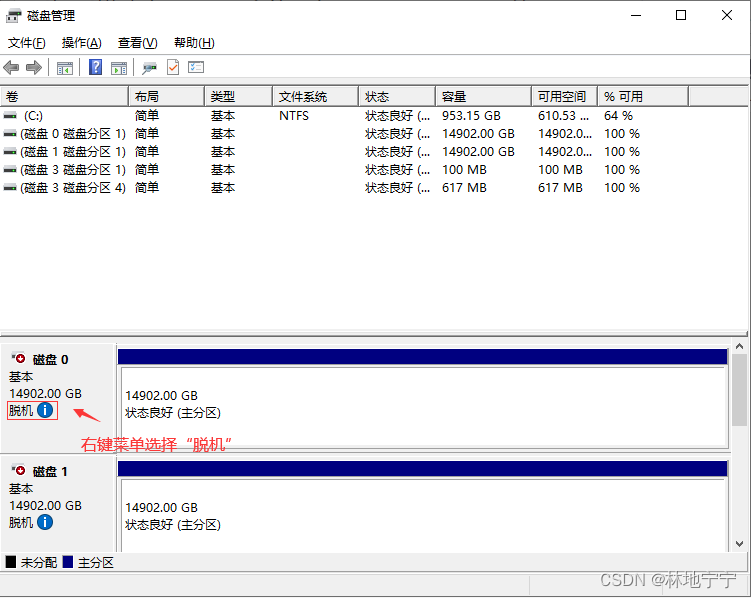The height and width of the screenshot is (598, 751).
Task: Click the black 未分配 legend swatch
Action: (x=11, y=562)
